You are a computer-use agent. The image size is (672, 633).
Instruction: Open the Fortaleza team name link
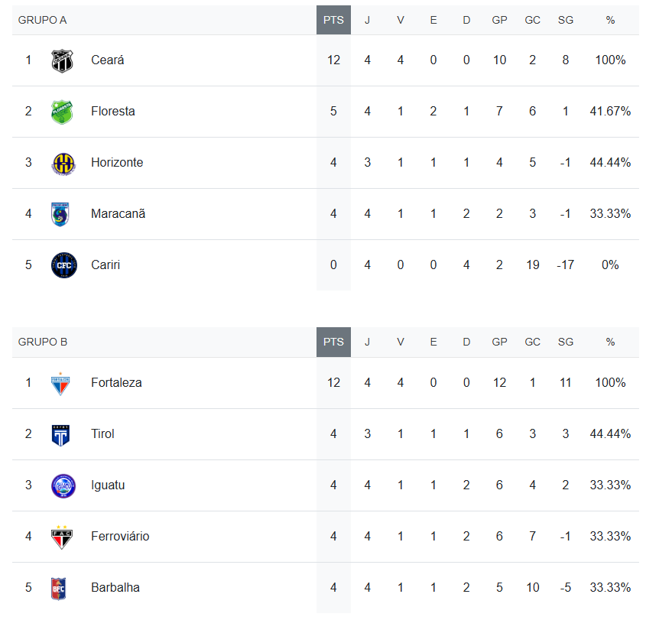[116, 382]
